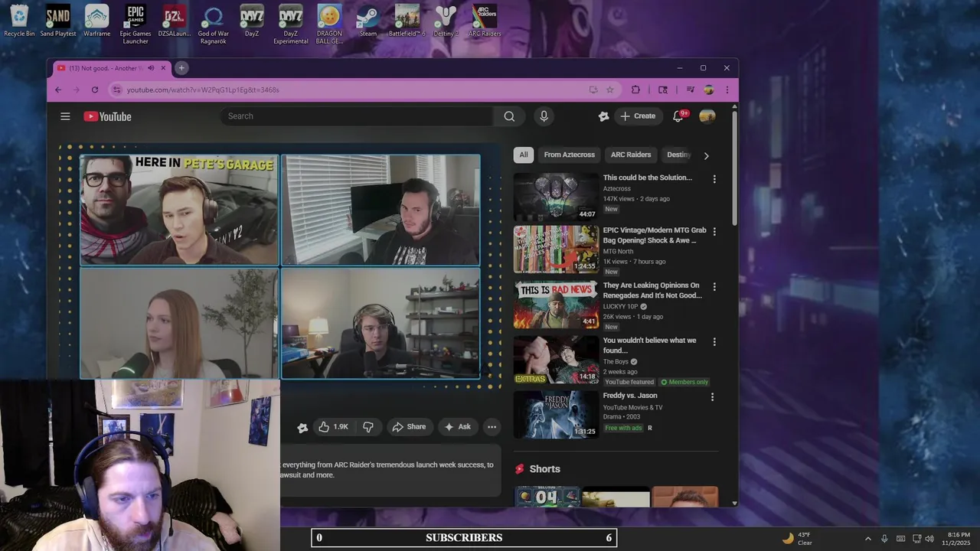Bookmark this page with the star
Screen dimensions: 980x551
coord(610,90)
